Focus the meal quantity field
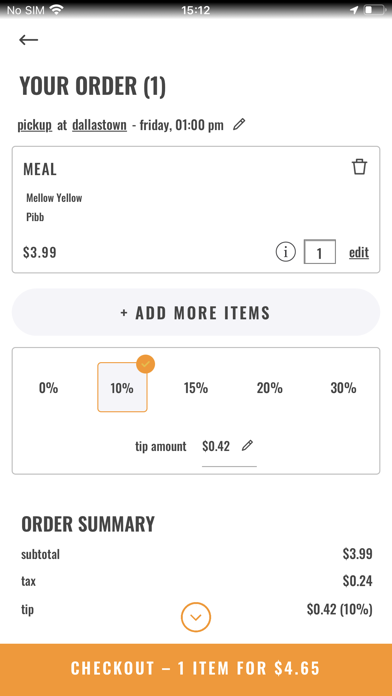The width and height of the screenshot is (392, 696). point(320,252)
